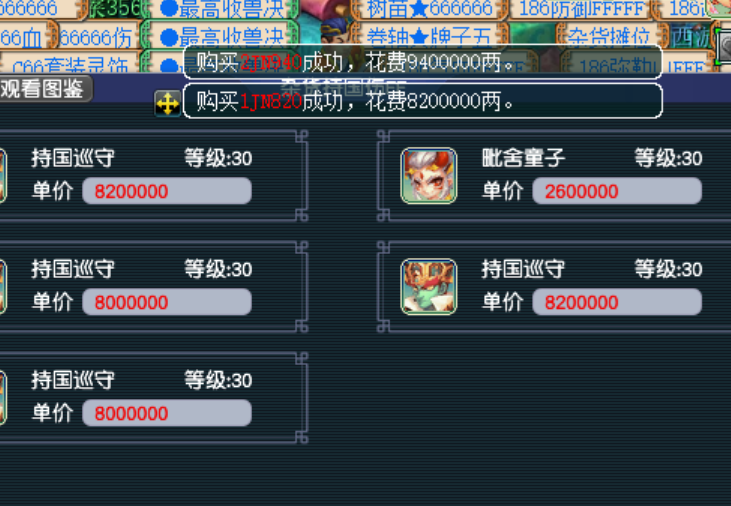Click the 2600000 unit price field
The height and width of the screenshot is (506, 731).
pyautogui.click(x=617, y=191)
